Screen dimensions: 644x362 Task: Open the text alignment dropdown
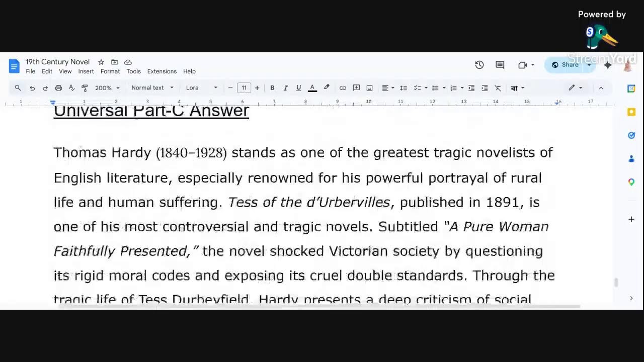pyautogui.click(x=388, y=88)
